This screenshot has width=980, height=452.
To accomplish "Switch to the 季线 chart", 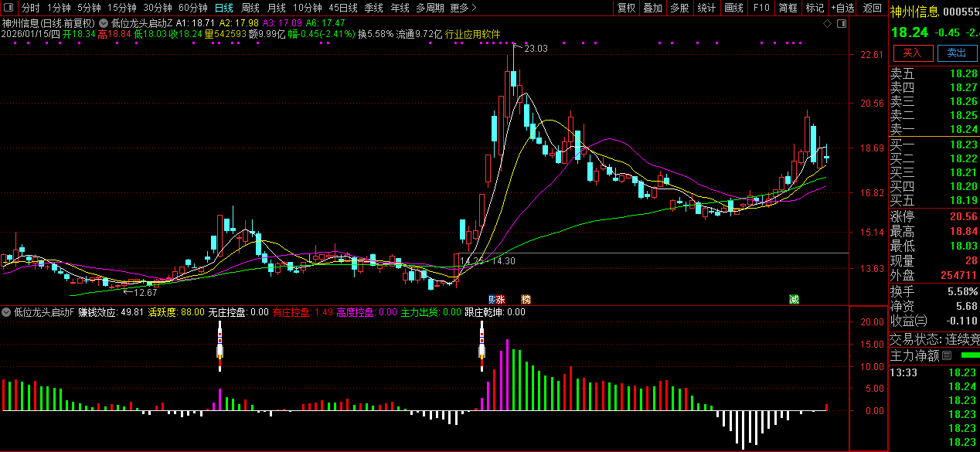I will (x=374, y=8).
